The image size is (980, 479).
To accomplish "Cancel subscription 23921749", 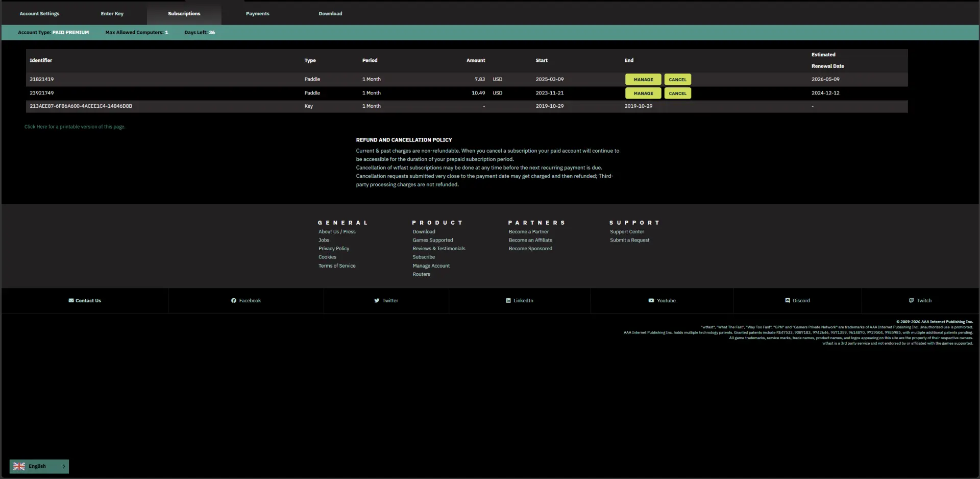I will tap(678, 93).
